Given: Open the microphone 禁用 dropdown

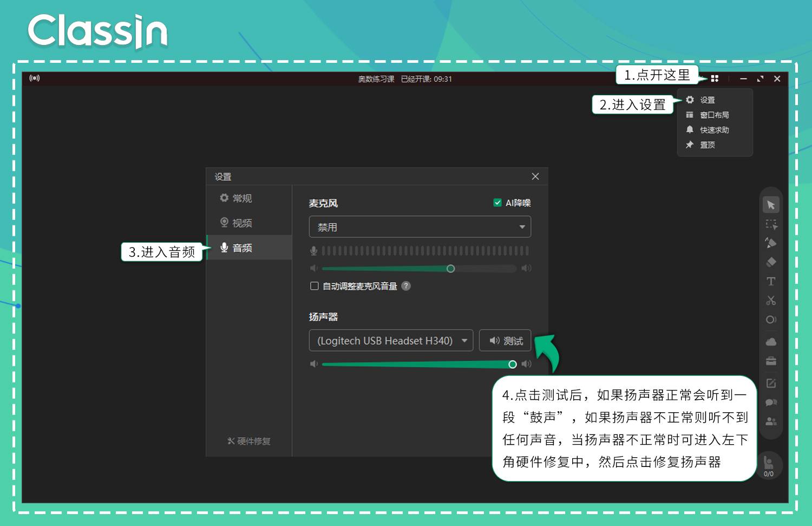Looking at the screenshot, I should tap(420, 227).
